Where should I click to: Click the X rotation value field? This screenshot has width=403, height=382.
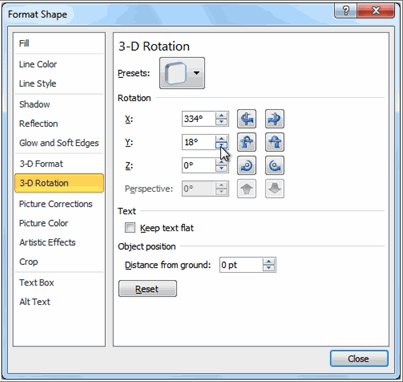coord(199,119)
